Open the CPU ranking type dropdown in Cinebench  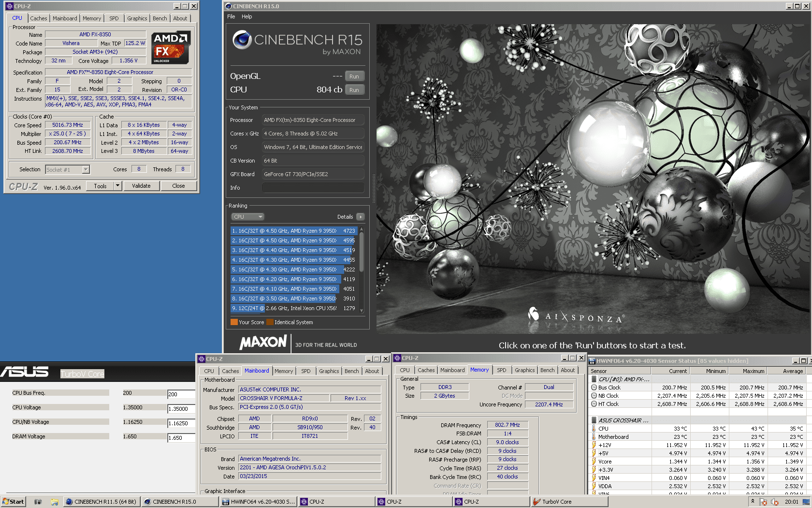(247, 217)
